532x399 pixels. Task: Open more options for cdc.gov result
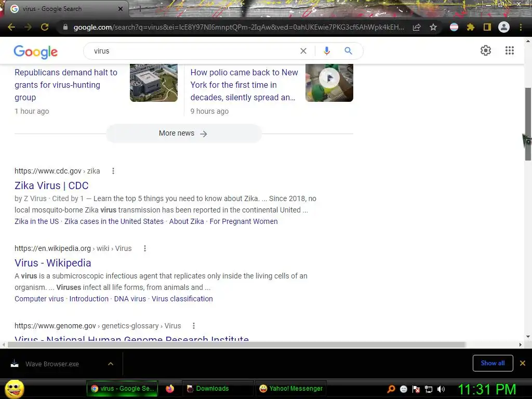113,171
